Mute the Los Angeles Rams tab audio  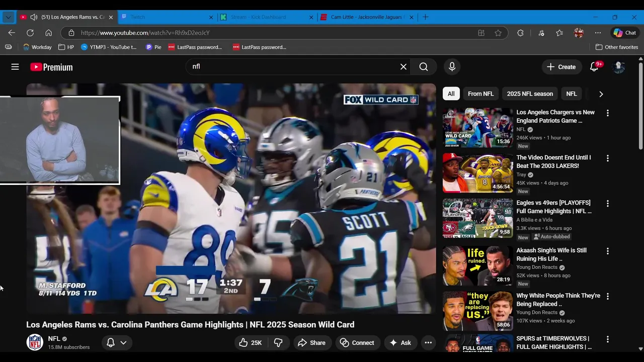[34, 17]
